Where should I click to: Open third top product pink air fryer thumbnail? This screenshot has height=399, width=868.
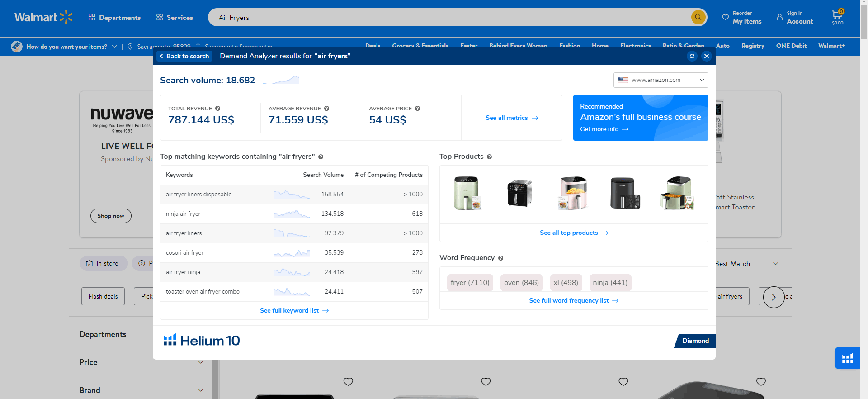tap(573, 193)
